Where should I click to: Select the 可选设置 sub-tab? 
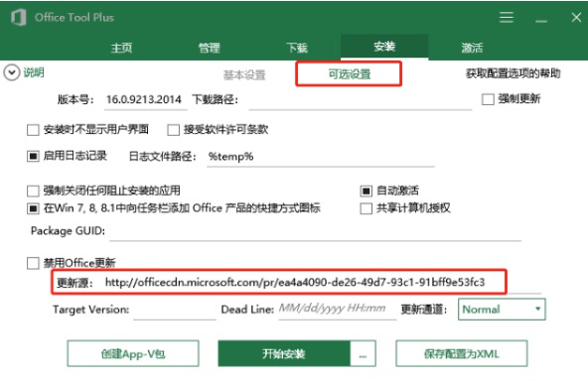(350, 73)
